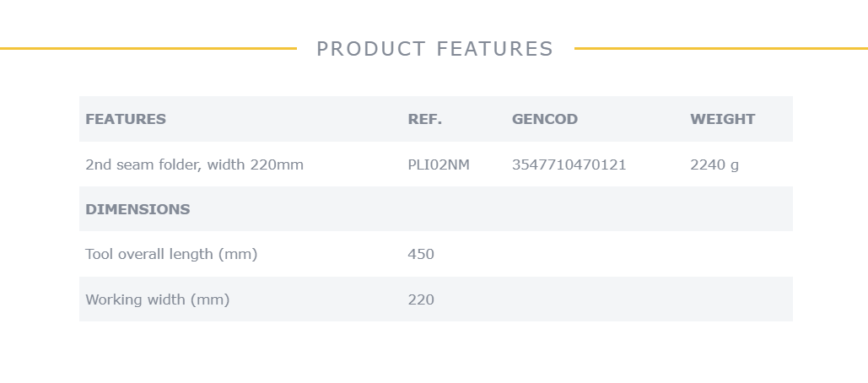Click the yellow line right of the heading
The width and height of the screenshot is (868, 383).
pos(721,49)
